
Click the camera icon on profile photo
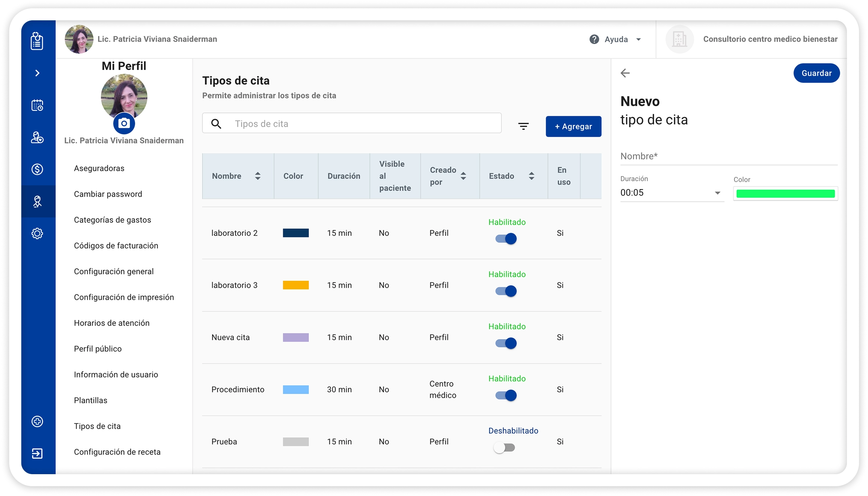124,123
